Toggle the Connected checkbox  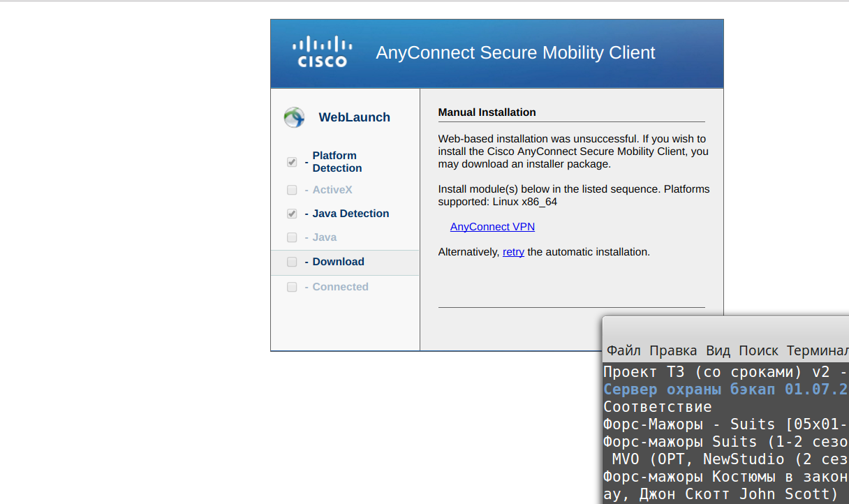pos(292,287)
